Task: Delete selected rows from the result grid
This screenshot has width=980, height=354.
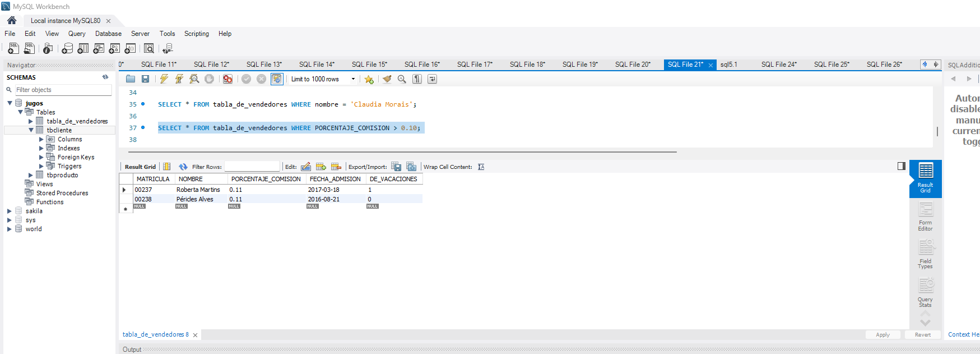Action: [x=336, y=167]
